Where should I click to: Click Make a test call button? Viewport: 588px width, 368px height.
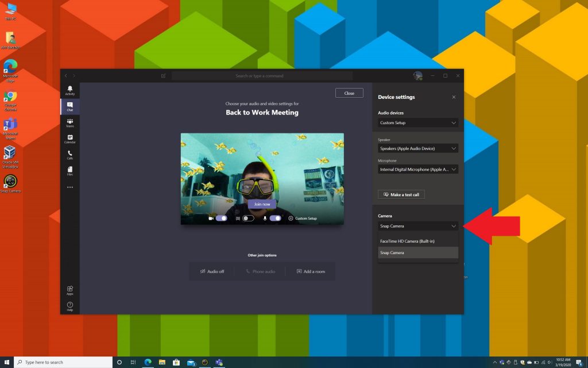coord(401,194)
